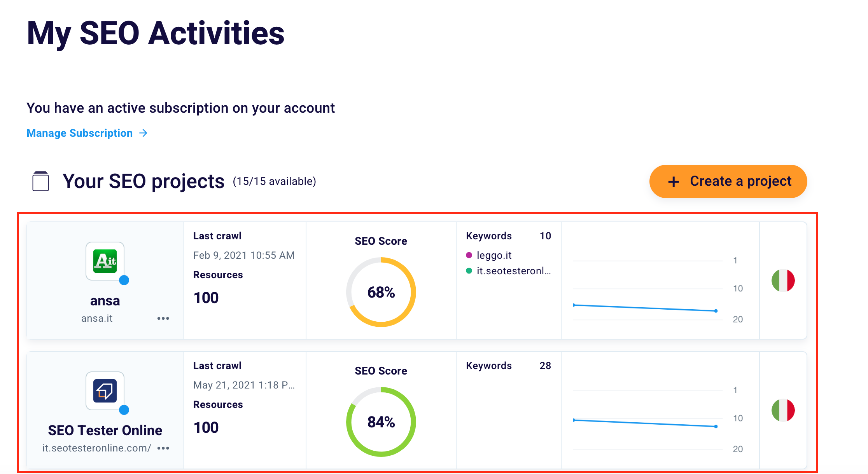Click SEO Tester Online keyword ranking chart
The width and height of the screenshot is (868, 474).
(x=646, y=423)
